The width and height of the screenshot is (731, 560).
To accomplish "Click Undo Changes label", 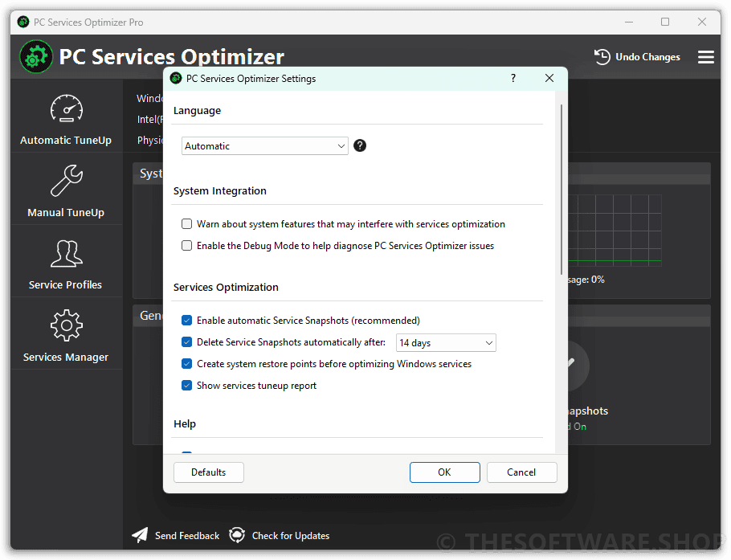I will [647, 57].
